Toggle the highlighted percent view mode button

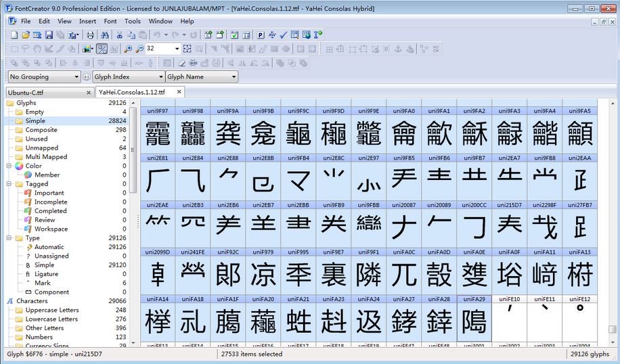102,49
